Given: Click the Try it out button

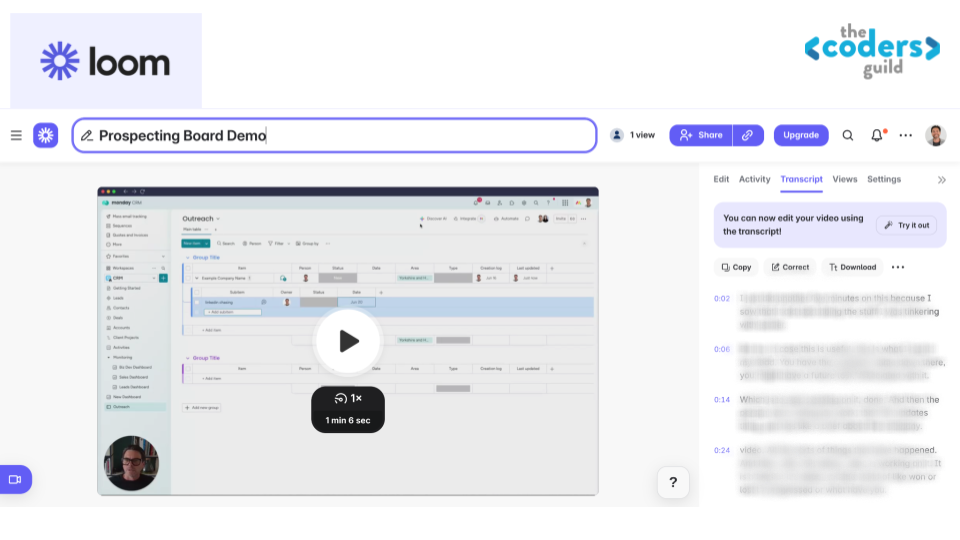Looking at the screenshot, I should click(907, 225).
